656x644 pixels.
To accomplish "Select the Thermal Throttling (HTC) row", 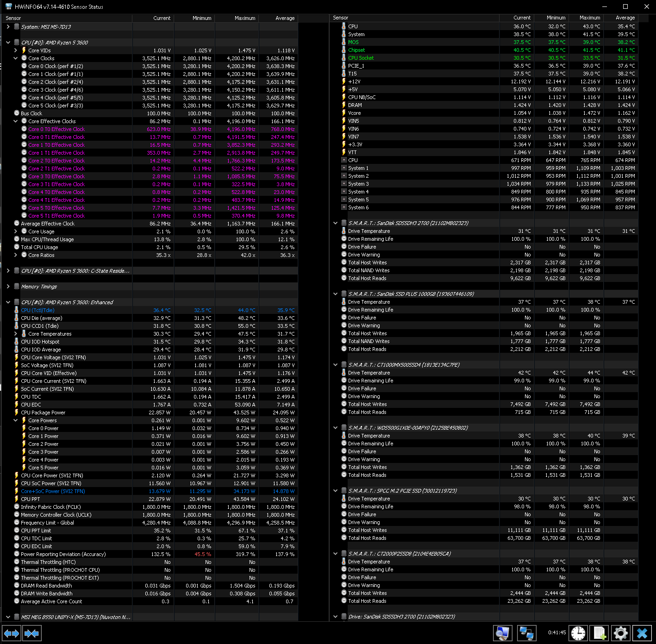I will pos(150,562).
